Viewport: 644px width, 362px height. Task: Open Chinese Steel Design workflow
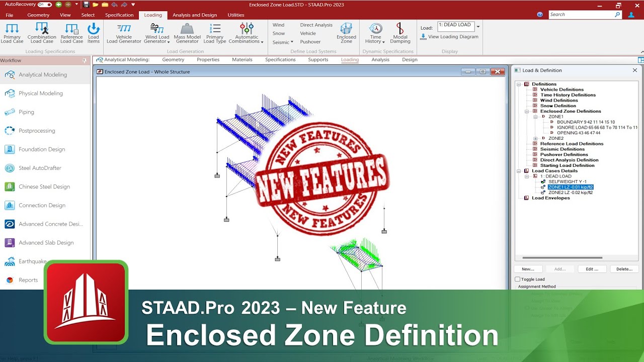point(44,187)
